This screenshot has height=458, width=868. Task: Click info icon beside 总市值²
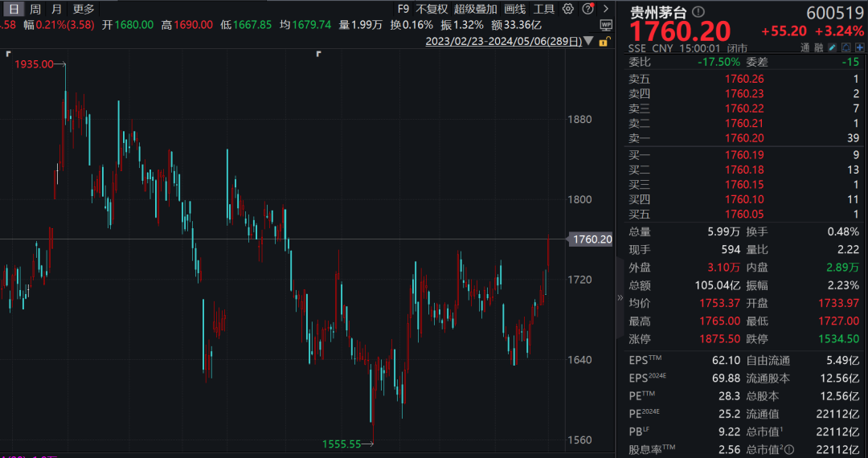pos(790,449)
